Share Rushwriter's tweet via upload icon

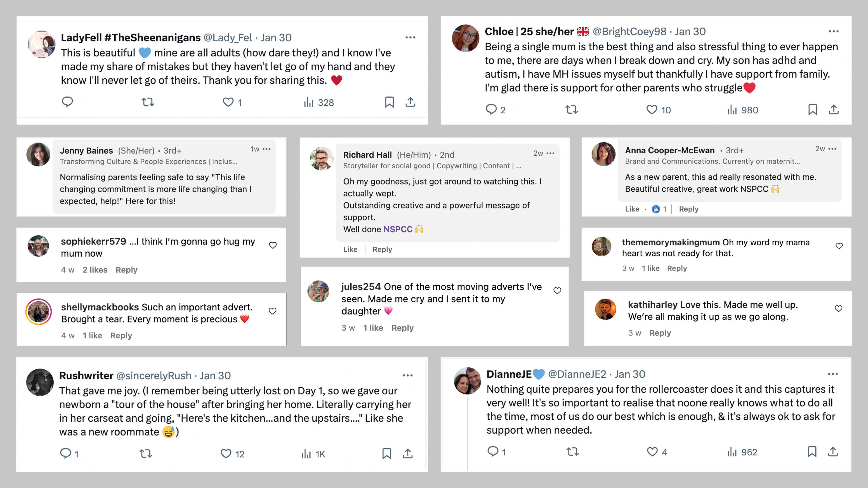[x=408, y=454]
